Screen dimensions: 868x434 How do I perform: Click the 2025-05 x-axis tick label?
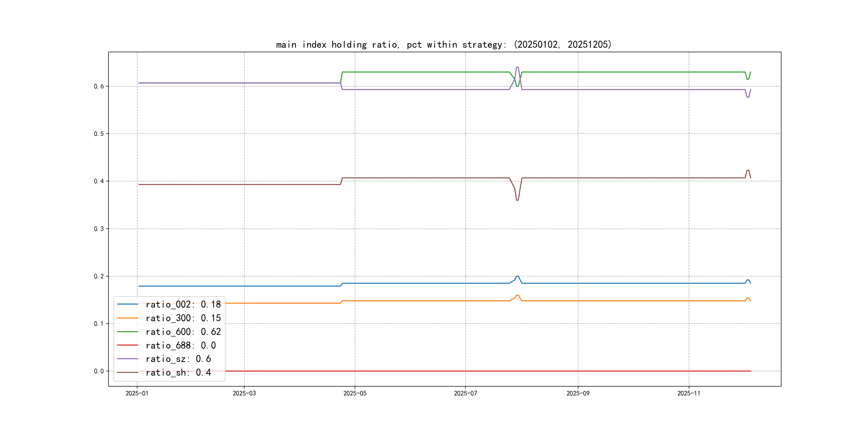click(x=354, y=393)
